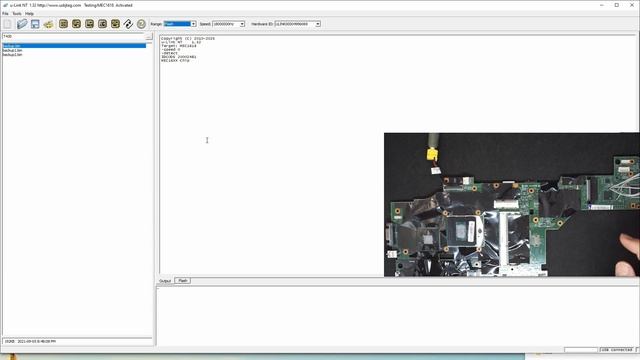This screenshot has width=640, height=360.
Task: Open the Tools menu
Action: pos(17,13)
